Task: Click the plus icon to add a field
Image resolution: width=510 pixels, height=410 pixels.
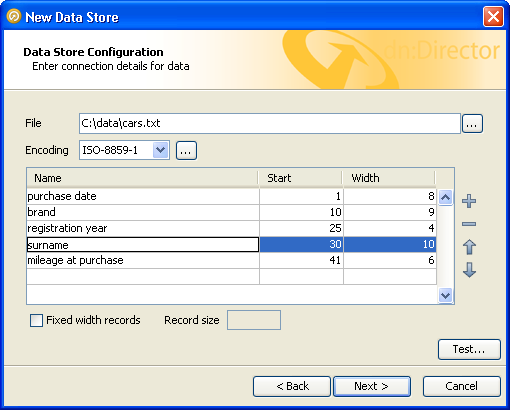Action: tap(469, 201)
